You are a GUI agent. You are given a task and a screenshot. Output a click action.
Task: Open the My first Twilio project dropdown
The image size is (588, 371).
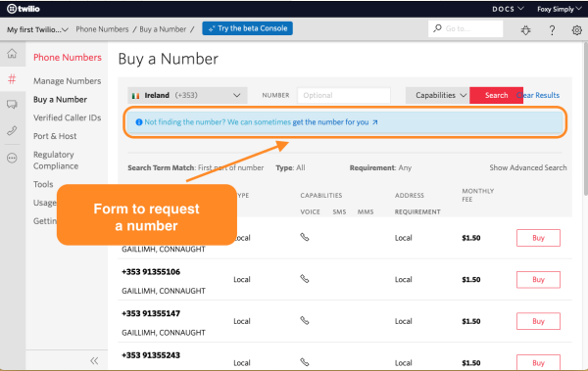[x=37, y=29]
